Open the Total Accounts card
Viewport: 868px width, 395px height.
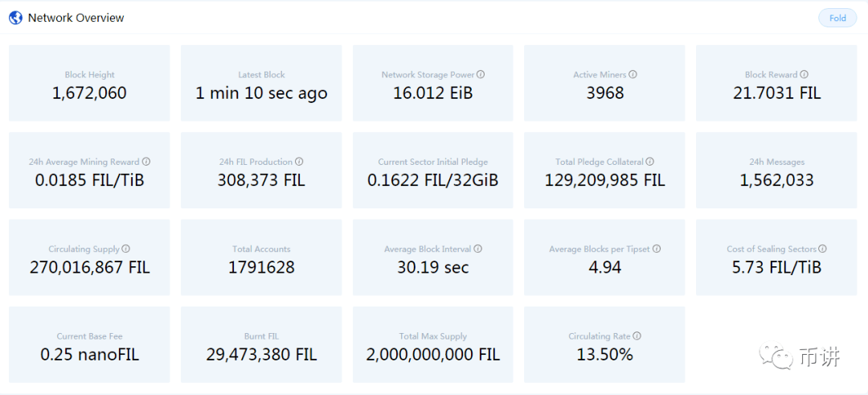(261, 258)
